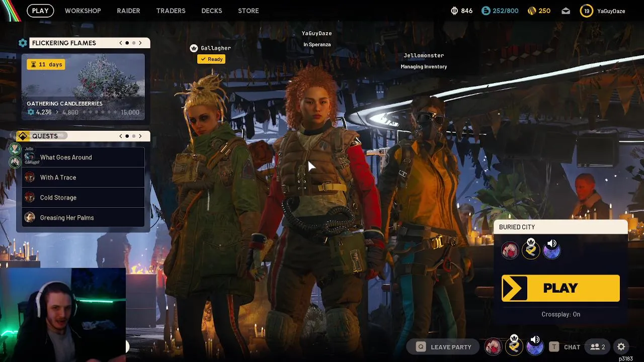Viewport: 644px width, 362px height.
Task: Click the Flickering Flames event flower icon
Action: point(23,43)
